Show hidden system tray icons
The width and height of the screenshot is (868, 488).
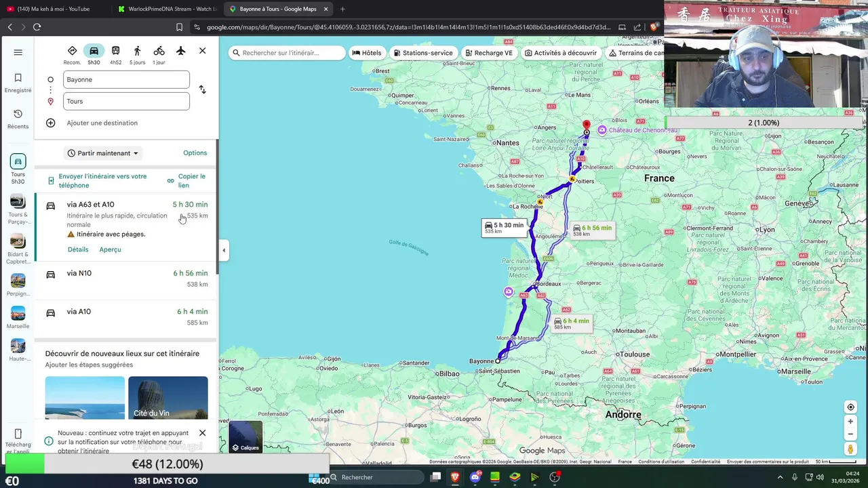[780, 477]
